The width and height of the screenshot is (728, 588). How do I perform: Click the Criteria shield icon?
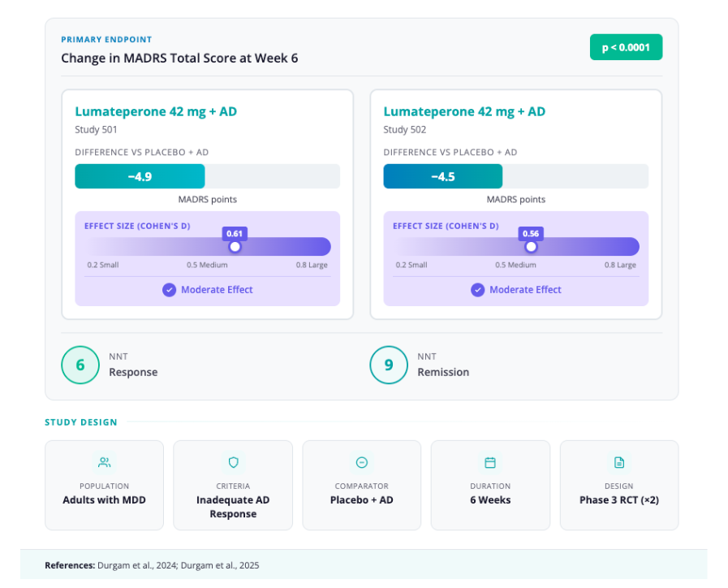click(233, 462)
